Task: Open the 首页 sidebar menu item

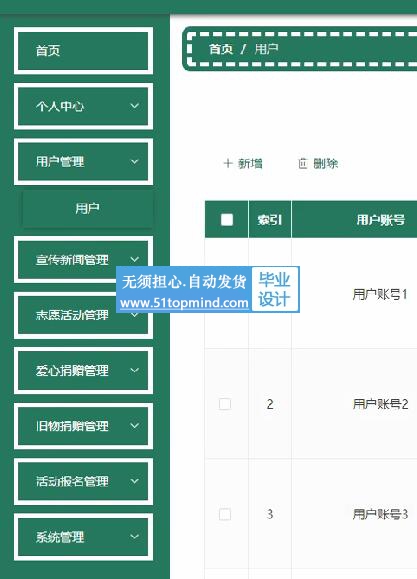Action: [83, 51]
